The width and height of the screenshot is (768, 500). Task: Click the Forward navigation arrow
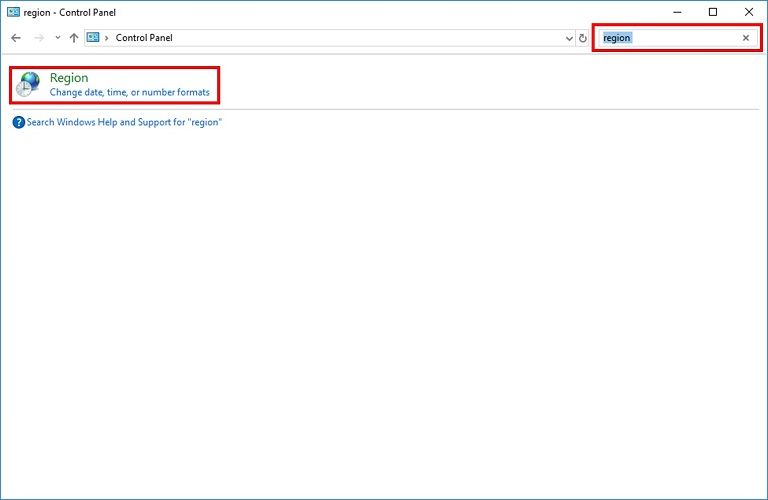[38, 38]
